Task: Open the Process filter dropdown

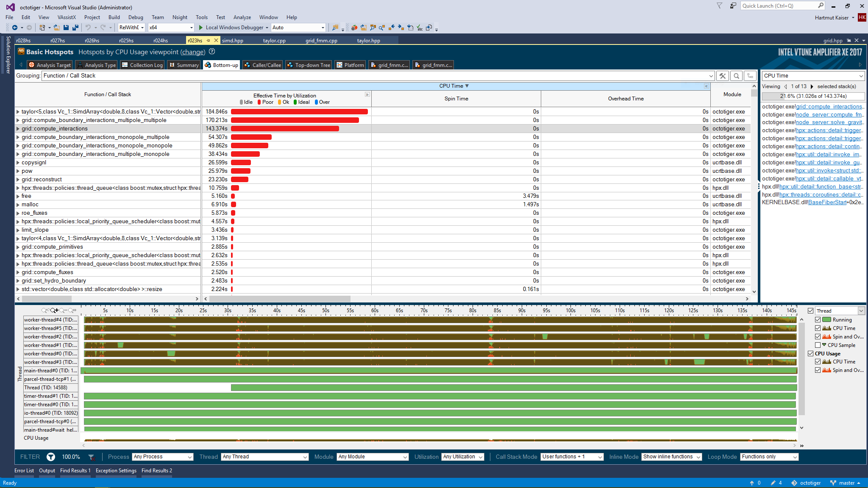Action: tap(163, 457)
